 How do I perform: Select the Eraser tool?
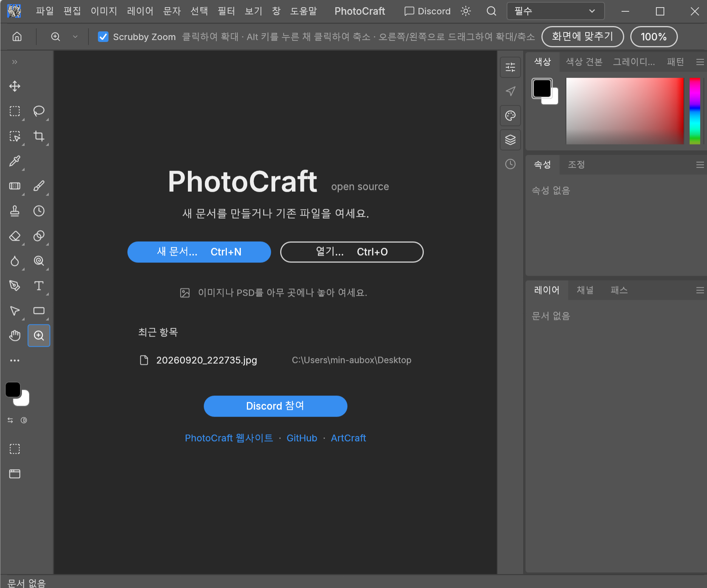pos(15,236)
